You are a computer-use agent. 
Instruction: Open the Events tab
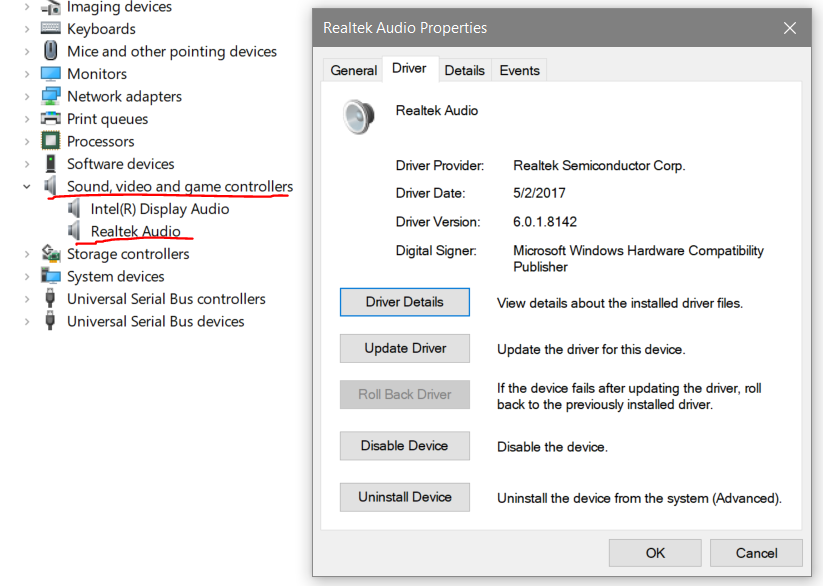coord(519,70)
